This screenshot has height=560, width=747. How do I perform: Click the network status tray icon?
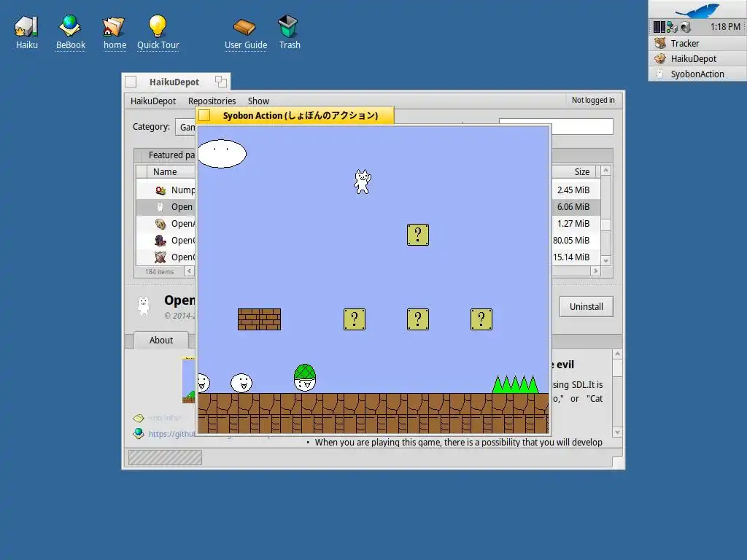click(672, 27)
